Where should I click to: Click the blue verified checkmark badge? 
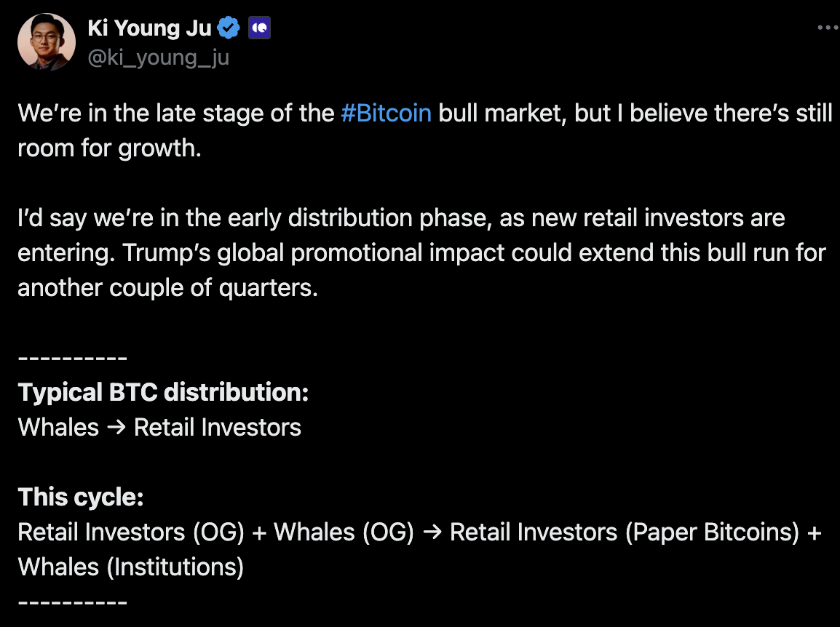click(x=229, y=28)
